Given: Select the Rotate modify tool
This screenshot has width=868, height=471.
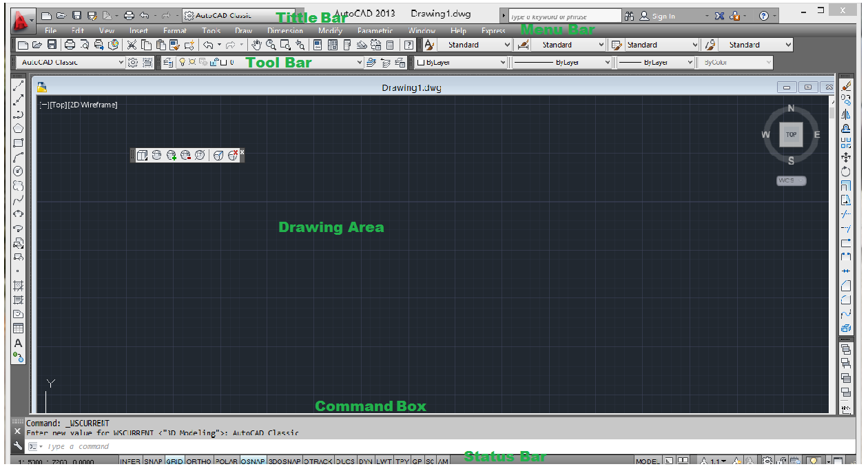Looking at the screenshot, I should [847, 171].
